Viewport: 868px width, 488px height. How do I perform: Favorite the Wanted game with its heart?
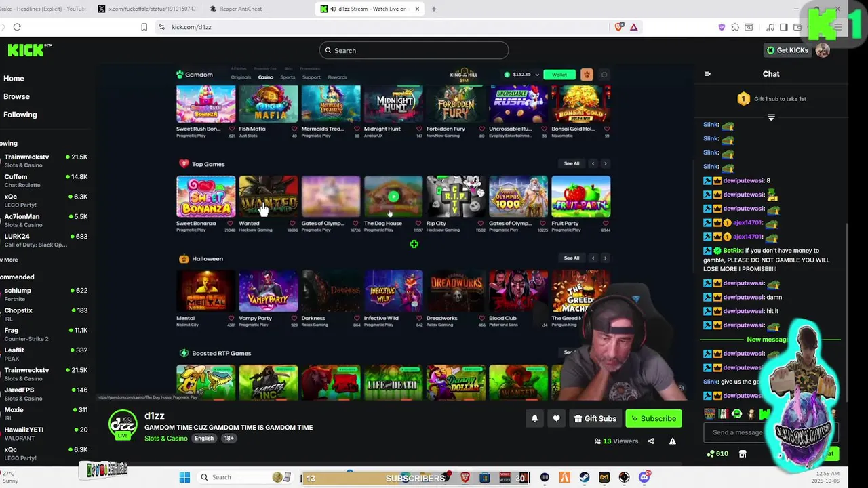pos(293,223)
